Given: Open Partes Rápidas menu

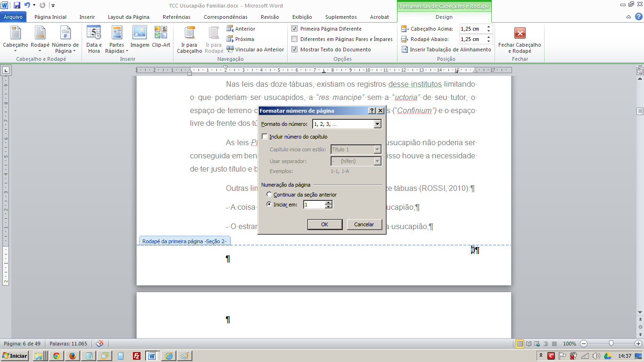Looking at the screenshot, I should pos(117,39).
